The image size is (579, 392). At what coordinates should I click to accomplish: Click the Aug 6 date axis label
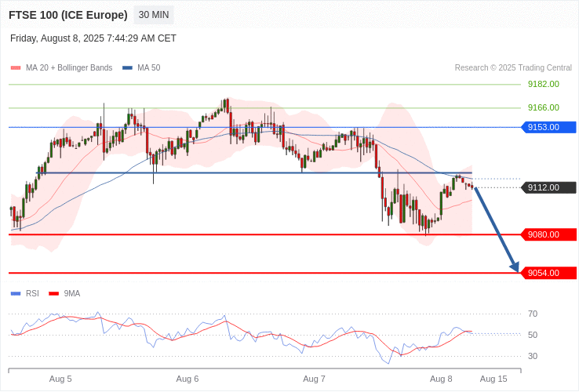tap(188, 379)
